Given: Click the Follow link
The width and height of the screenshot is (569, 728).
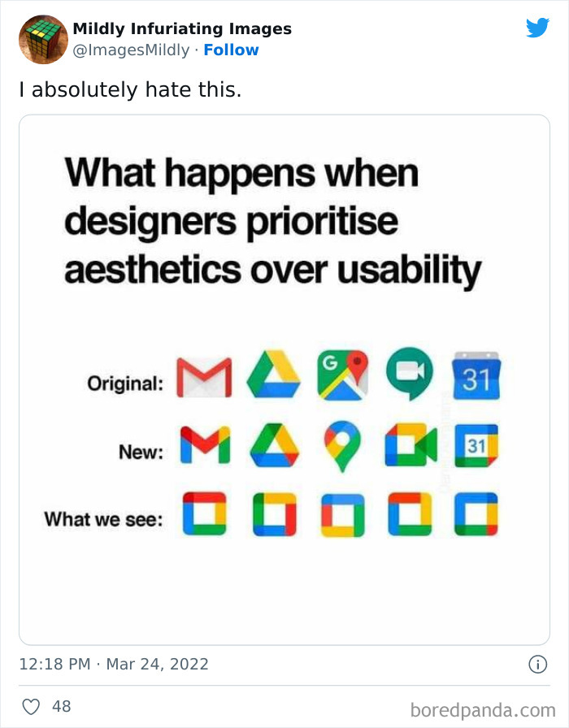Looking at the screenshot, I should tap(231, 50).
